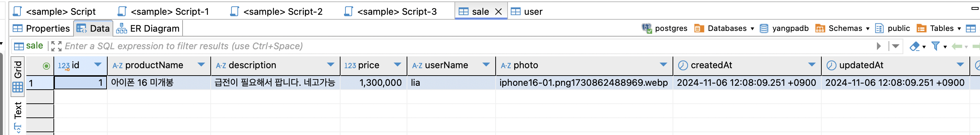This screenshot has height=135, width=980.
Task: Close the sale tab
Action: tap(498, 12)
